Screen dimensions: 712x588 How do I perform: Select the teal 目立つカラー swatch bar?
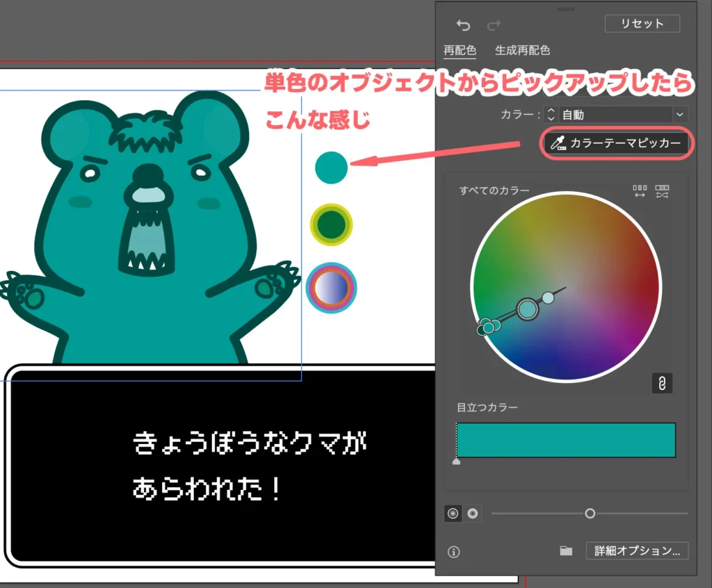565,439
